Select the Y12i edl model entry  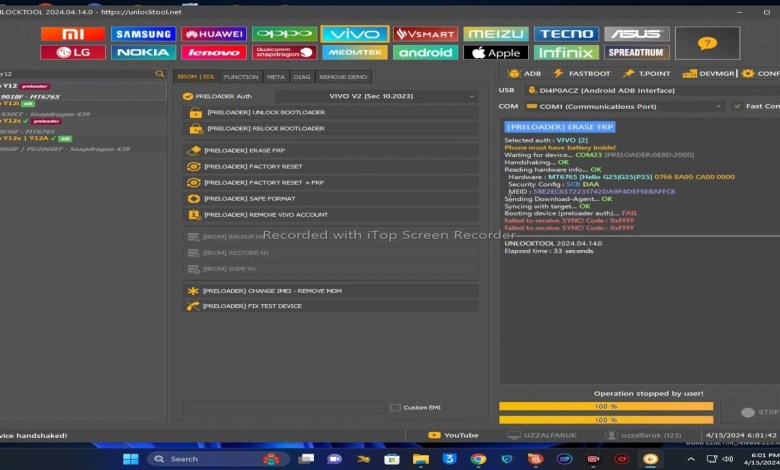click(83, 108)
